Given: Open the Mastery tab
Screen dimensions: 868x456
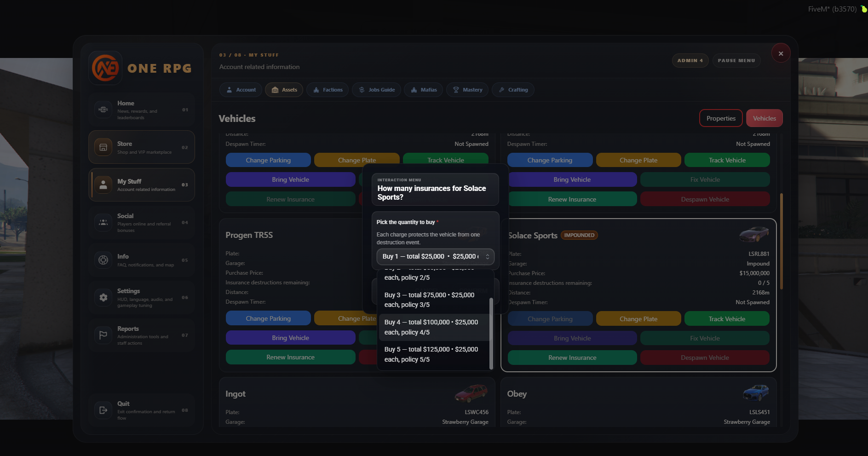Looking at the screenshot, I should point(467,90).
